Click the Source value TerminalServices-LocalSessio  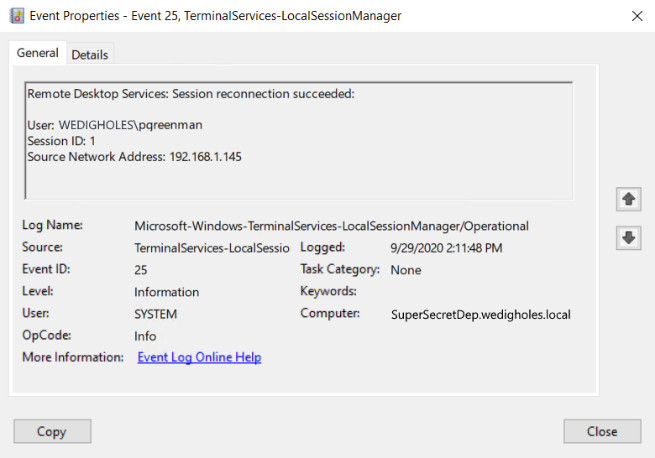pos(212,248)
